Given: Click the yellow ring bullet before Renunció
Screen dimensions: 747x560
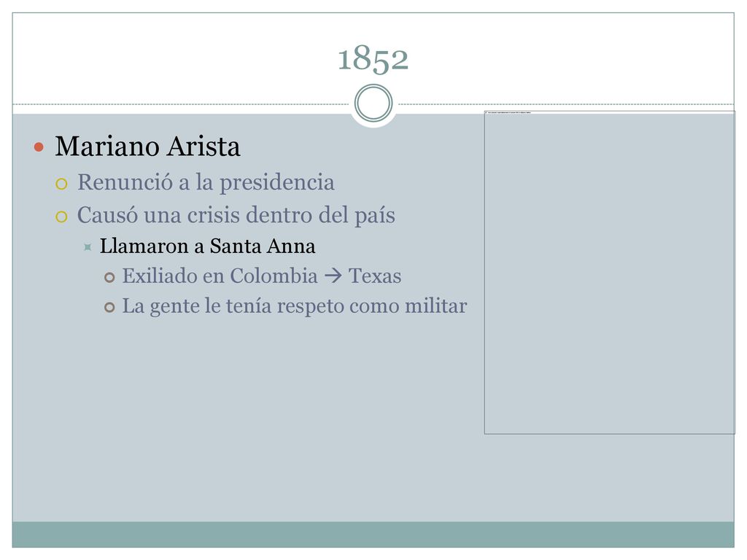Looking at the screenshot, I should (61, 184).
